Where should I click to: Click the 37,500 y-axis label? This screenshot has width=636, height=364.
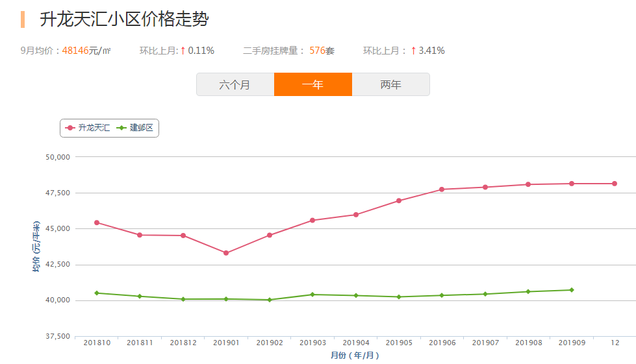point(58,337)
